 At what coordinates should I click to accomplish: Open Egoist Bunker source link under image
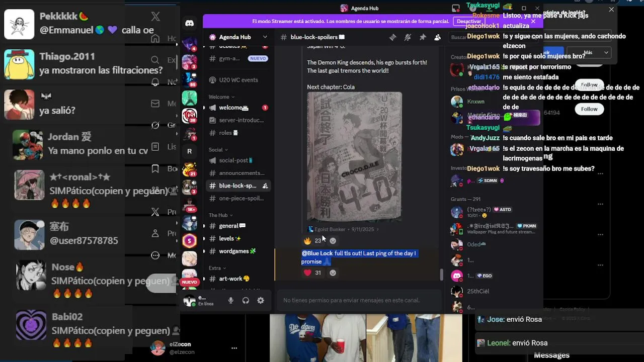330,229
